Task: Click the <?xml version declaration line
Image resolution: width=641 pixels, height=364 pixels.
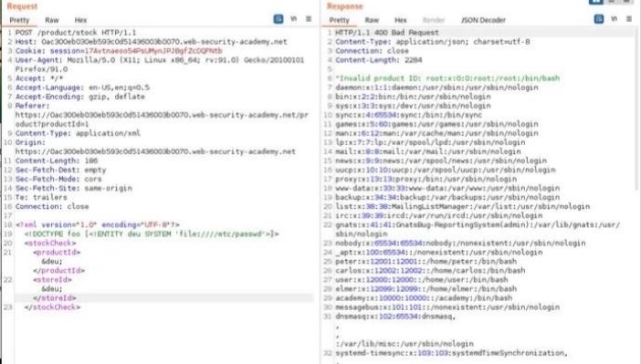Action: pos(98,224)
